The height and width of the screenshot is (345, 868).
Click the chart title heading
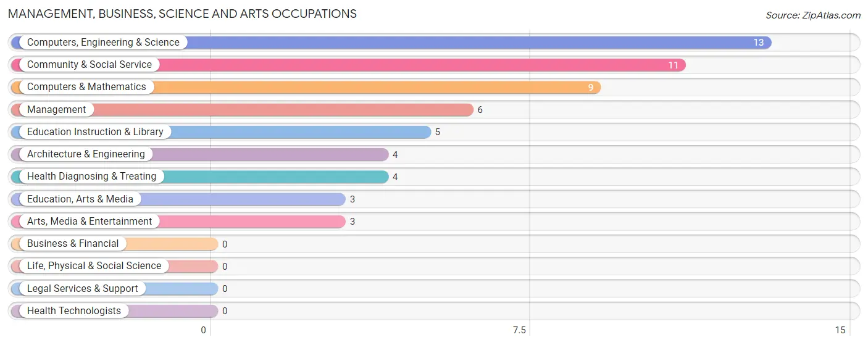click(182, 14)
